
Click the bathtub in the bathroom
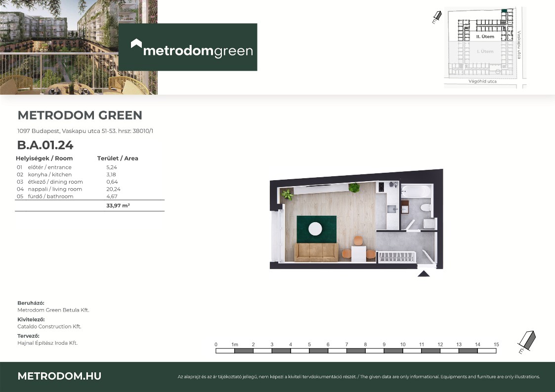[x=416, y=190]
